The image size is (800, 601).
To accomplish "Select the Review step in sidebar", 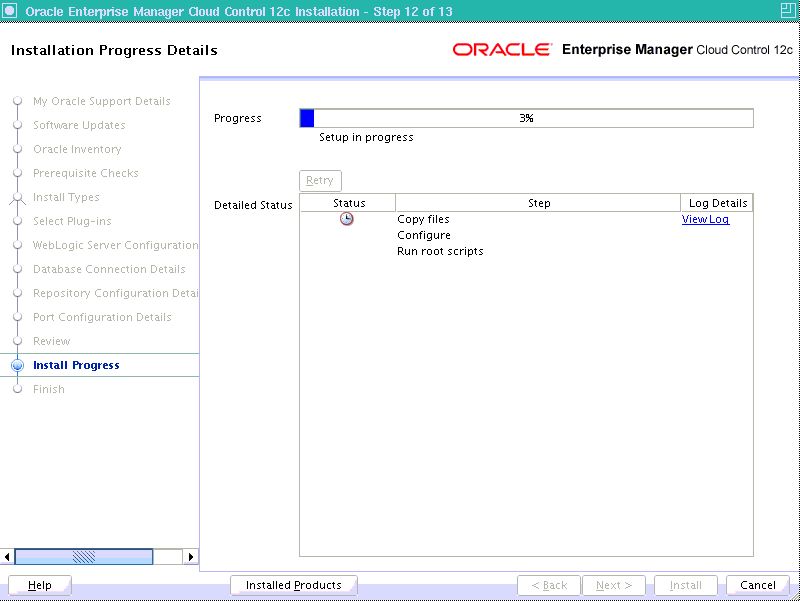I will (x=52, y=342).
